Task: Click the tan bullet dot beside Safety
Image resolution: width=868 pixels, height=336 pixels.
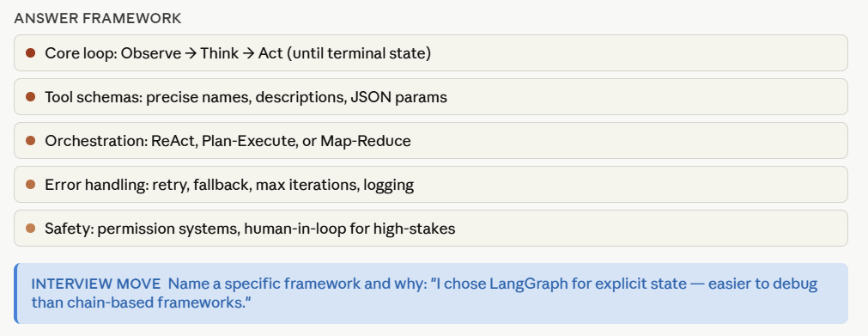Action: pyautogui.click(x=30, y=229)
